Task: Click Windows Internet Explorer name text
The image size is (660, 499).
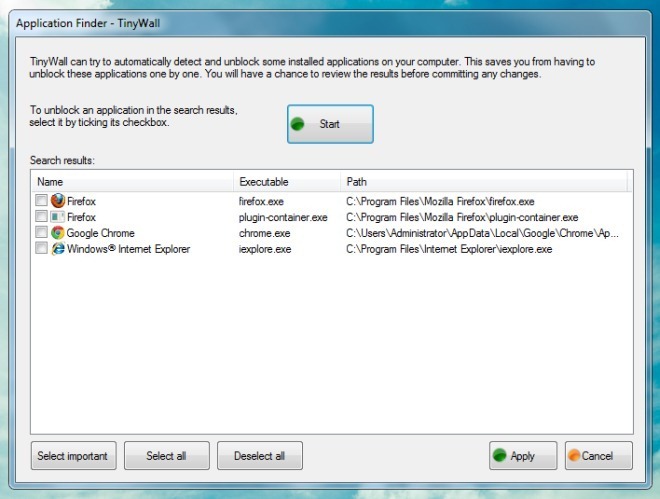Action: click(129, 249)
